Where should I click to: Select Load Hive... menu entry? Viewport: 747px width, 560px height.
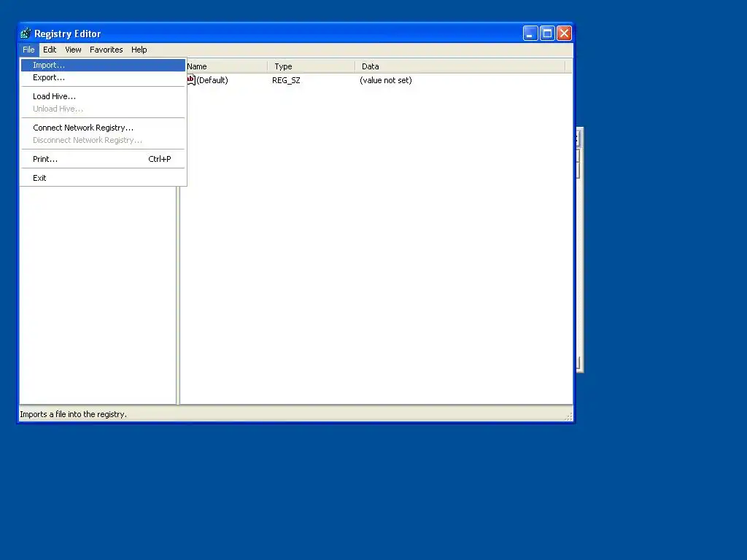[x=103, y=96]
